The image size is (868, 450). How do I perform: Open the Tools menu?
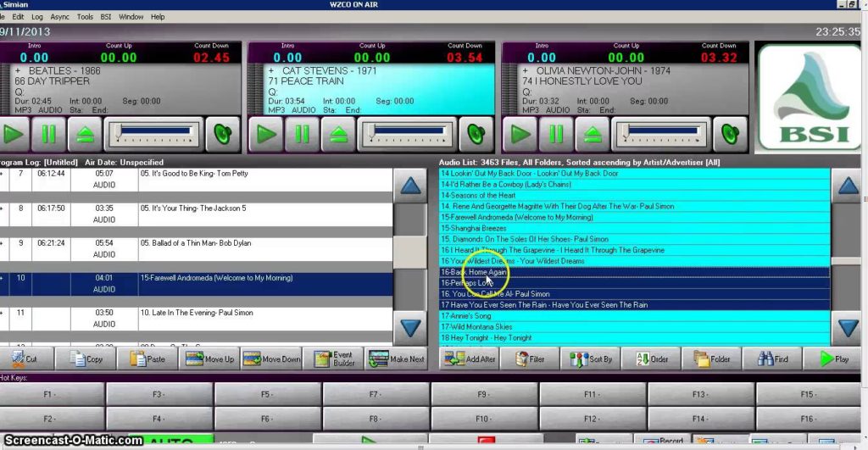coord(85,16)
